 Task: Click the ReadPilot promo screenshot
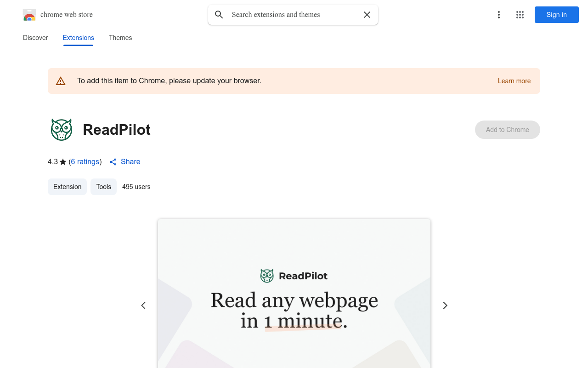[294, 293]
